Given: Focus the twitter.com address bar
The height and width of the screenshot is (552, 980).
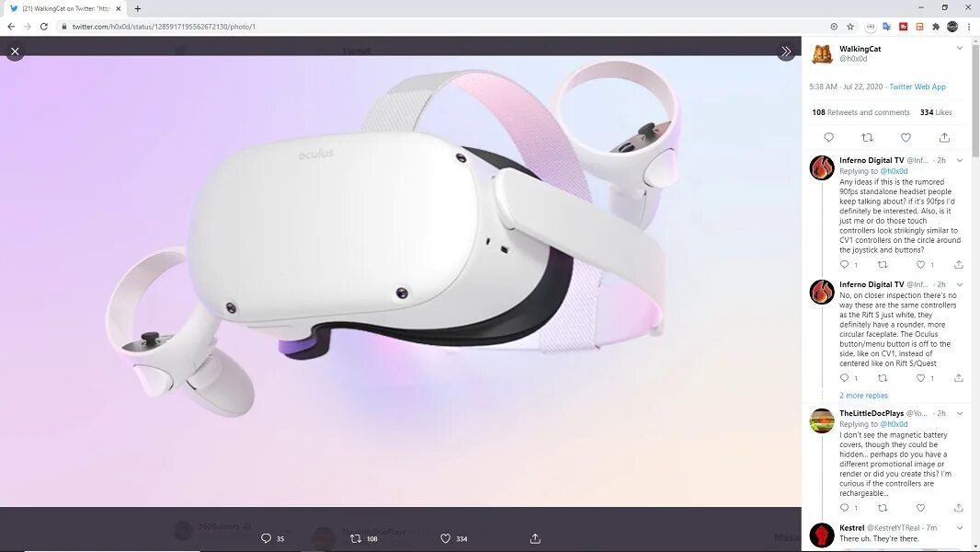Looking at the screenshot, I should coord(438,27).
